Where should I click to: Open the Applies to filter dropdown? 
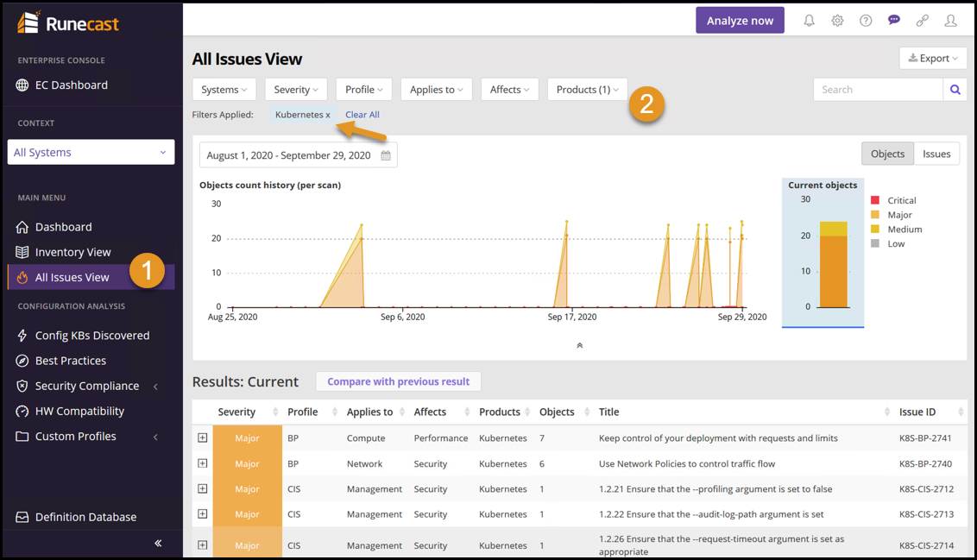tap(436, 90)
